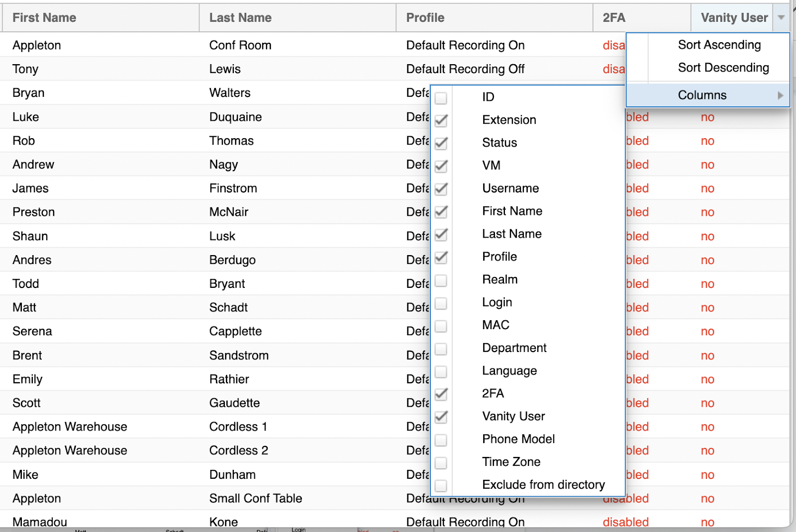The height and width of the screenshot is (532, 796).
Task: Enable the Realm column checkbox
Action: (x=440, y=280)
